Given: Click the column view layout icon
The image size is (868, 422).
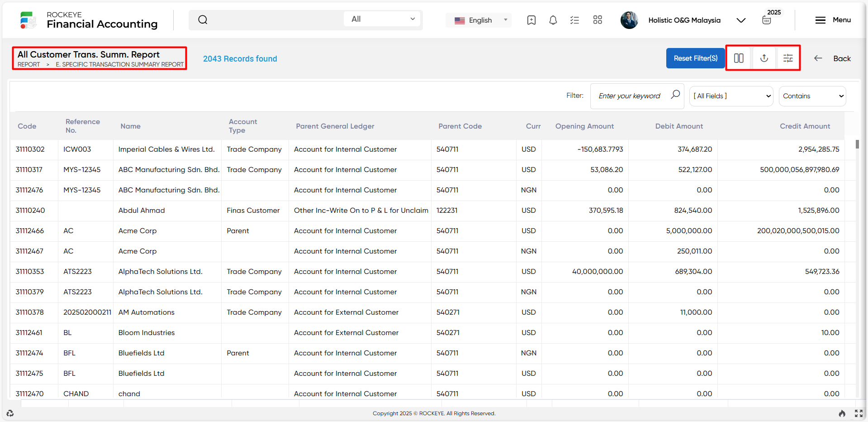Looking at the screenshot, I should (739, 58).
